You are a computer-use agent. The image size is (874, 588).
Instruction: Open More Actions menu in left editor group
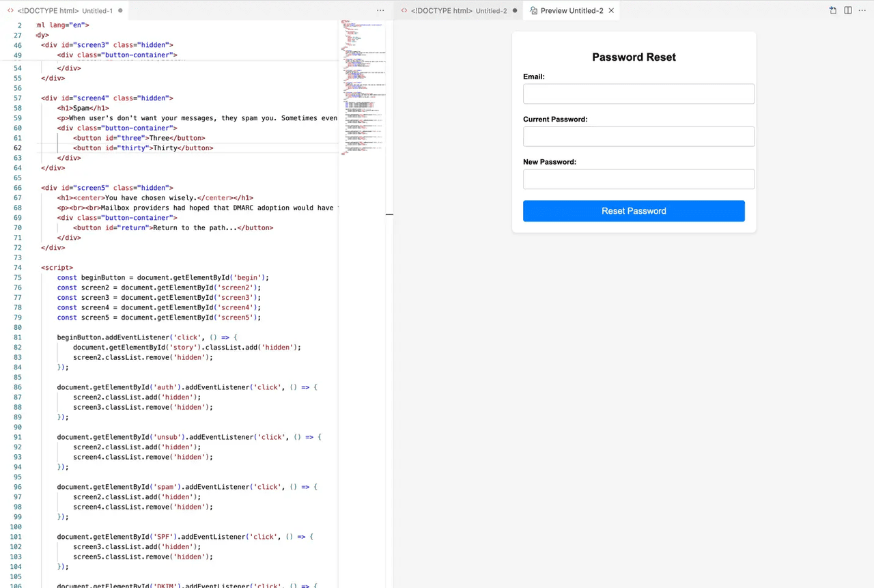click(380, 10)
